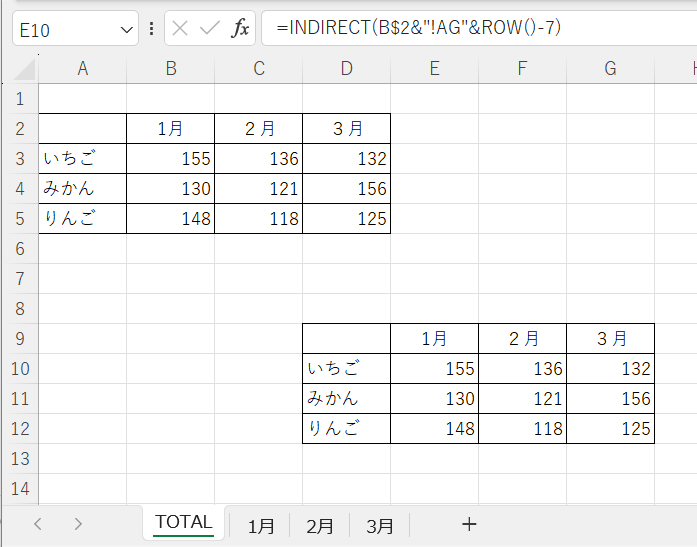The image size is (697, 547).
Task: Switch to the 1月 sheet tab
Action: (x=261, y=525)
